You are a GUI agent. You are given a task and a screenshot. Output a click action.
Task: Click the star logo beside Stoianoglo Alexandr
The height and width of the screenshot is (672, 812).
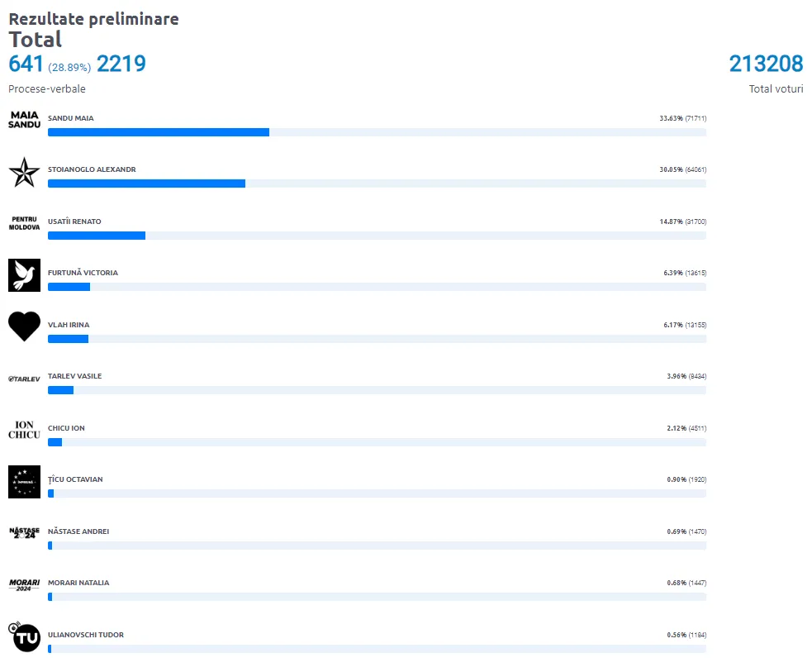tap(24, 172)
